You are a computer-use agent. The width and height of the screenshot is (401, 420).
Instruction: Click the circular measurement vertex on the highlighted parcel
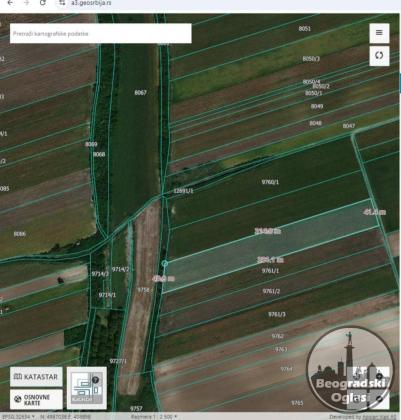coord(164,264)
